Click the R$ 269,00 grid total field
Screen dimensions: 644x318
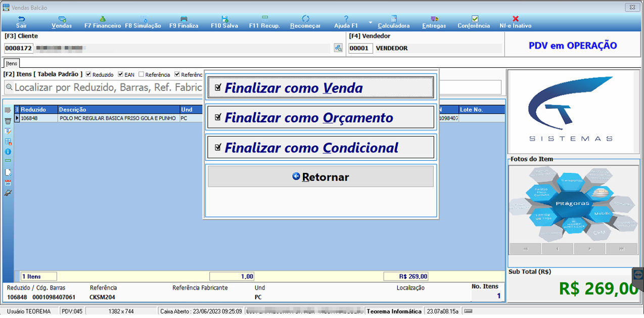406,277
